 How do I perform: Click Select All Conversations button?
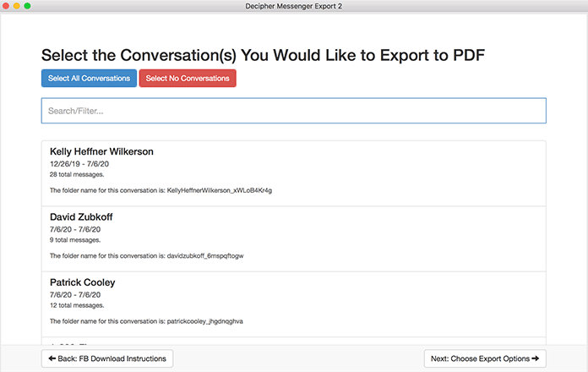click(x=89, y=78)
